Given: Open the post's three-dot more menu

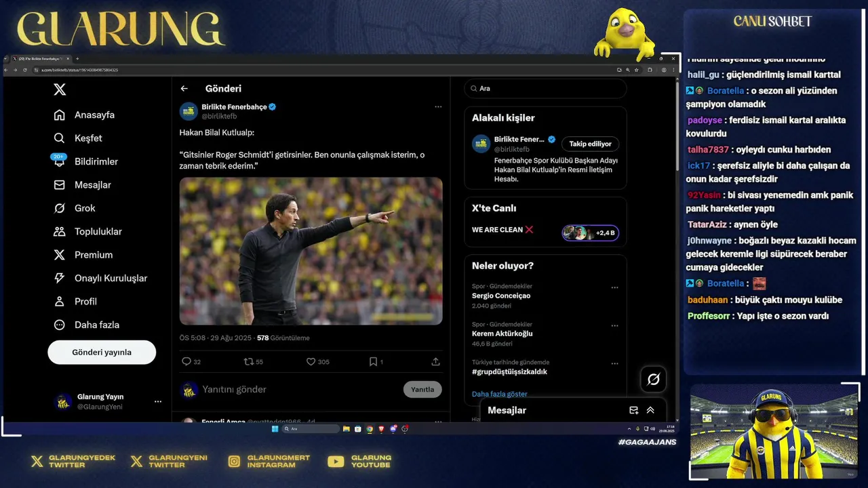Looking at the screenshot, I should click(x=438, y=106).
